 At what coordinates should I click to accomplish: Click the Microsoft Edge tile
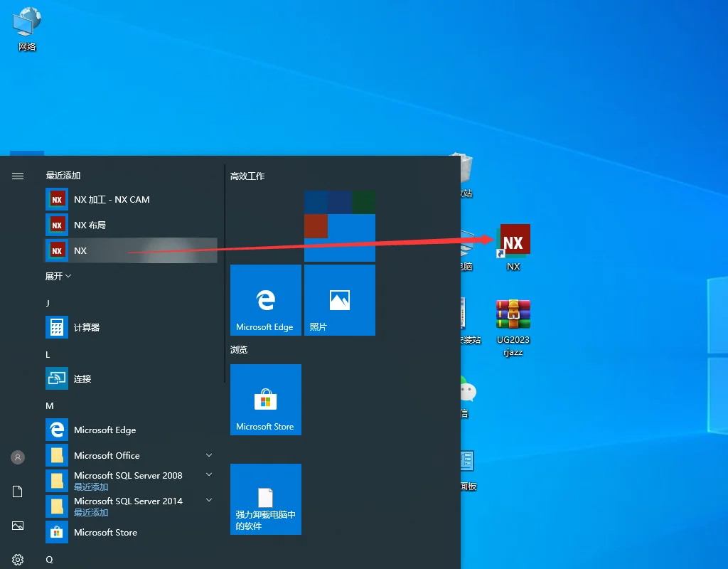tap(266, 300)
